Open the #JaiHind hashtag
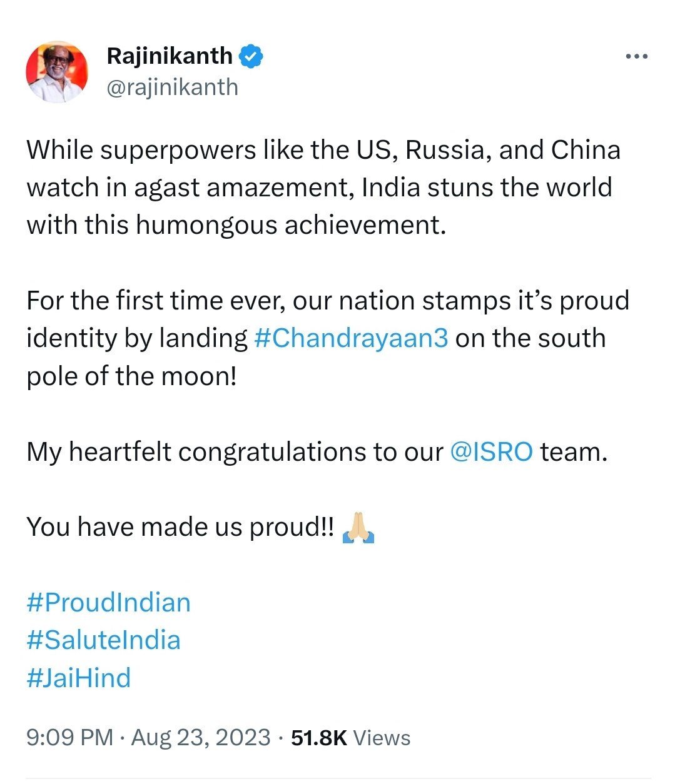The width and height of the screenshot is (675, 784). [79, 678]
